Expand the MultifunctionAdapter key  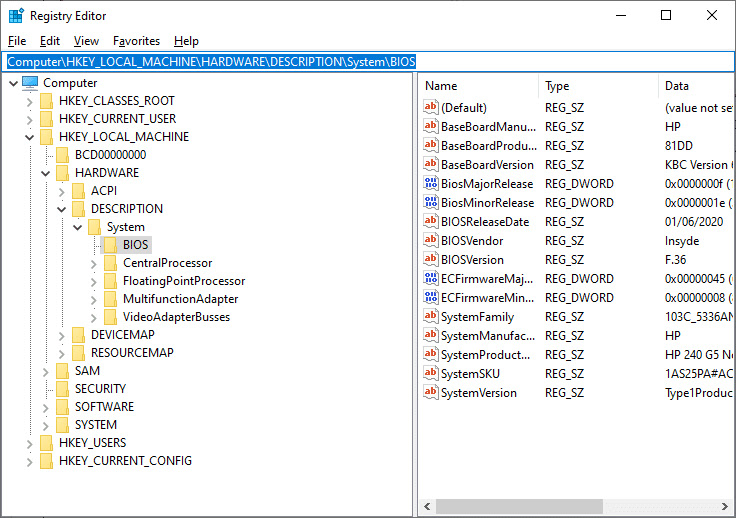[93, 300]
